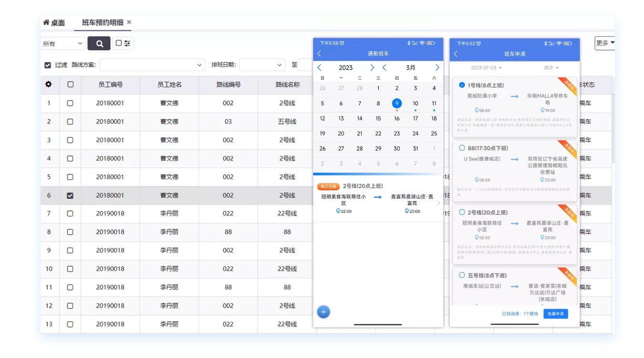Deselect the 1号线(8点上班) route
Screen dimensions: 644x358
[462, 85]
